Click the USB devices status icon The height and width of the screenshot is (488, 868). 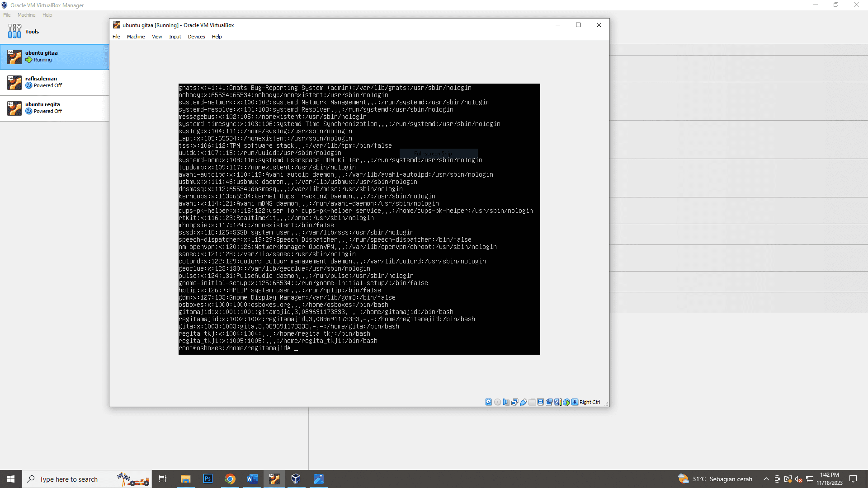tap(524, 402)
